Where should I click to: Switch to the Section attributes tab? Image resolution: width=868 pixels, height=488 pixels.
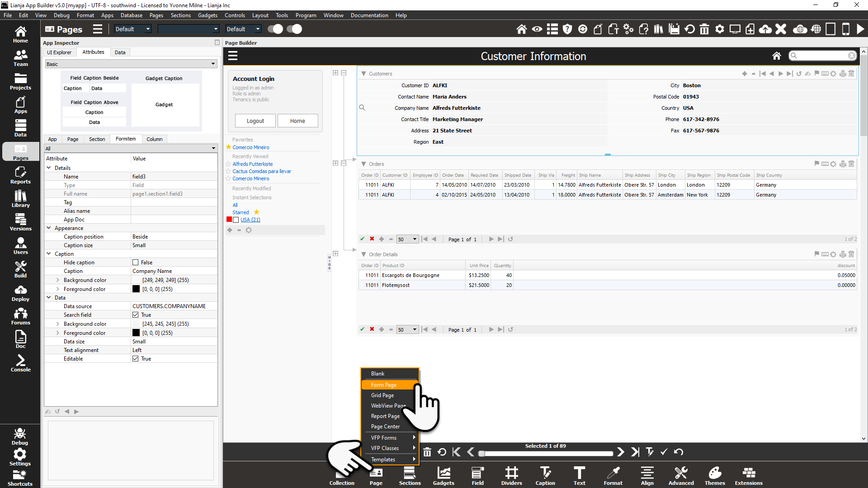pyautogui.click(x=97, y=139)
